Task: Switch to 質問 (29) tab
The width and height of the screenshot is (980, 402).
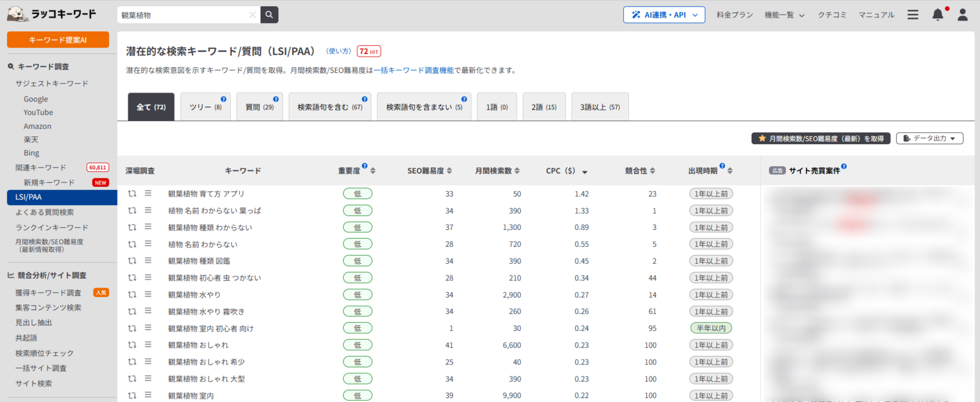Action: coord(260,107)
